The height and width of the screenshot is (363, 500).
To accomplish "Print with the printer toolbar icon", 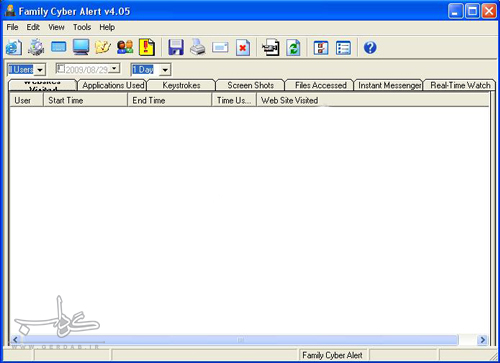I will 198,47.
